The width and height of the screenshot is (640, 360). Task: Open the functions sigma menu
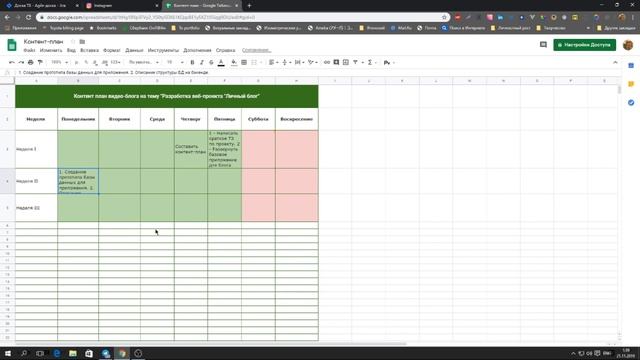point(371,62)
